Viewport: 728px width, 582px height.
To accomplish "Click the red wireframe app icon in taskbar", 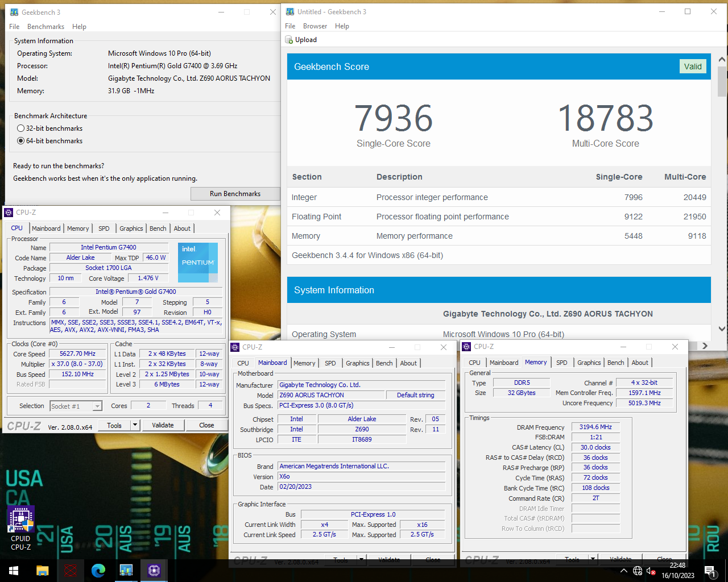I will point(70,571).
